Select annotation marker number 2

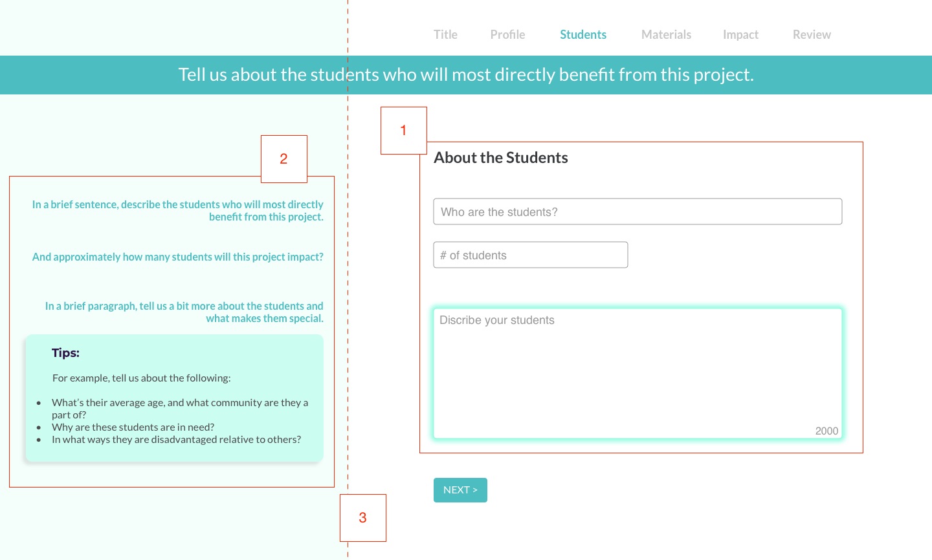point(283,159)
